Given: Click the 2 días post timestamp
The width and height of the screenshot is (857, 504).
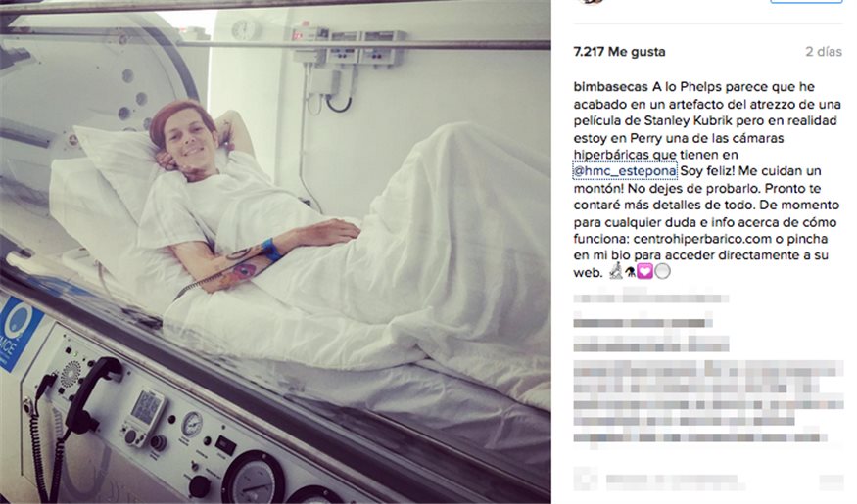Looking at the screenshot, I should click(x=823, y=52).
